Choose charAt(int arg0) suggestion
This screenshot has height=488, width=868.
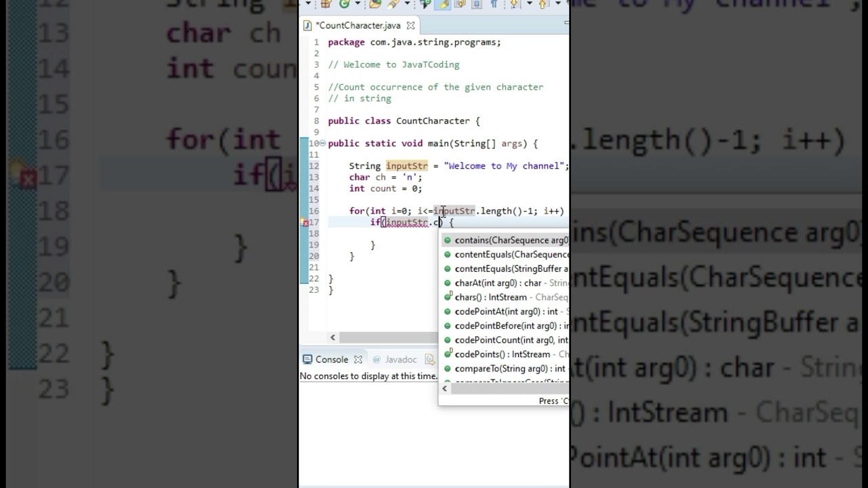click(504, 283)
